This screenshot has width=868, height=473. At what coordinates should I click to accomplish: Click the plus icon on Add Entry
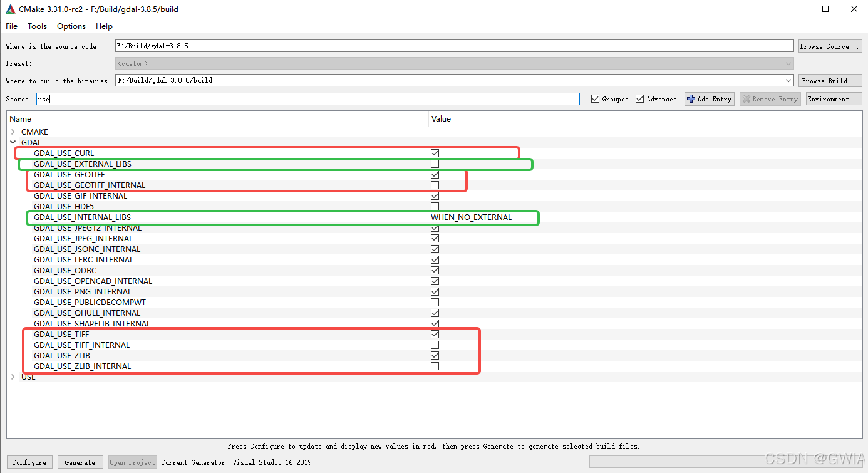pos(691,99)
